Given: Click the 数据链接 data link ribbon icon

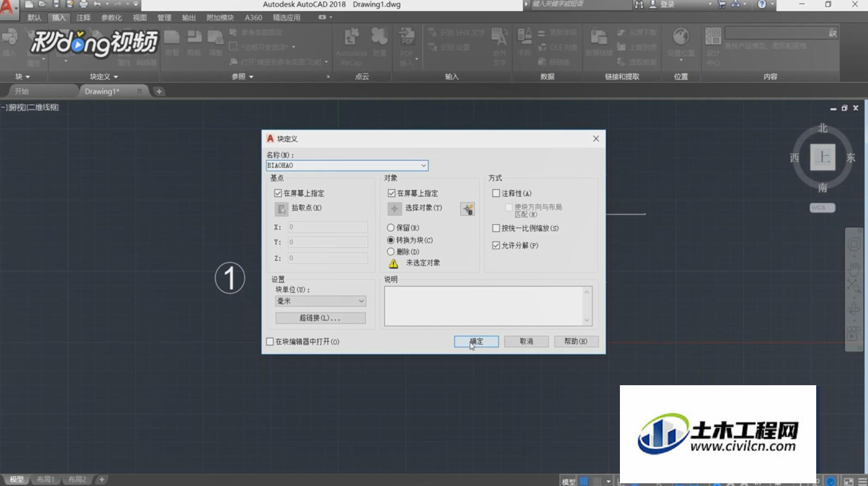Looking at the screenshot, I should 599,37.
